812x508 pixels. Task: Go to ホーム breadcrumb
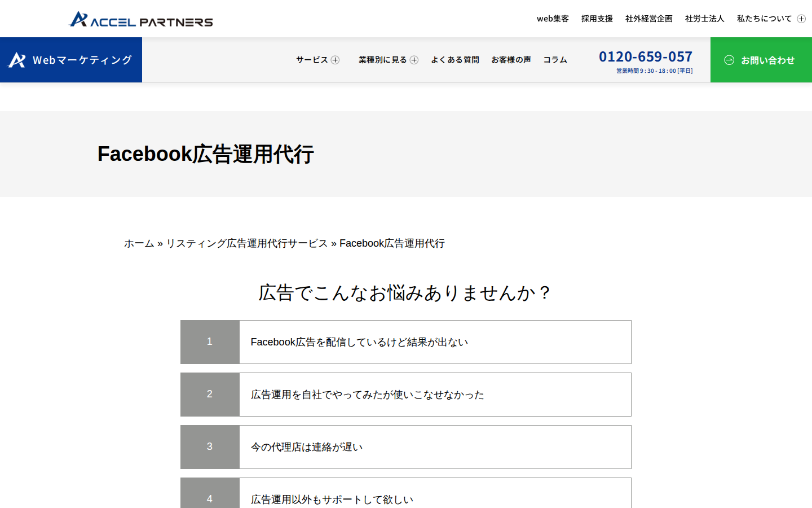tap(139, 243)
